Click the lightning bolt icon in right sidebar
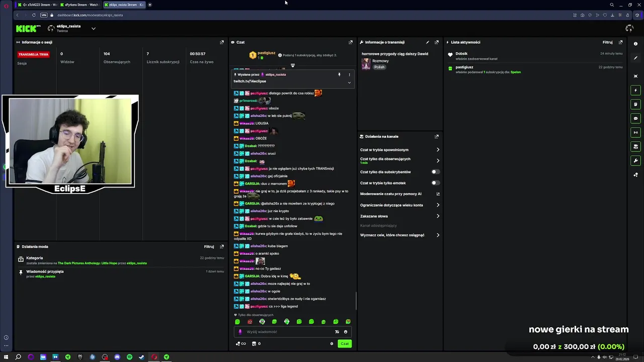This screenshot has width=644, height=362. point(635,90)
